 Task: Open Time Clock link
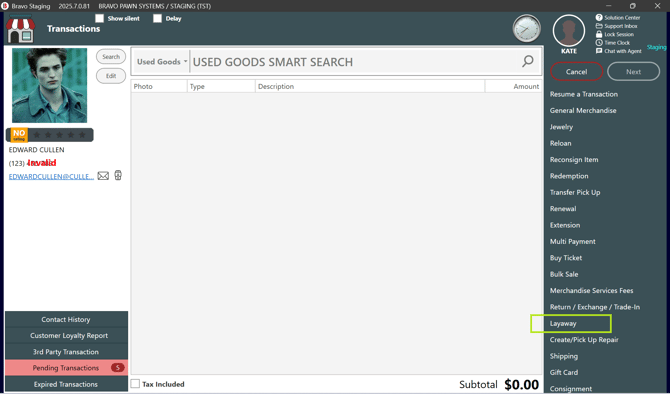613,43
